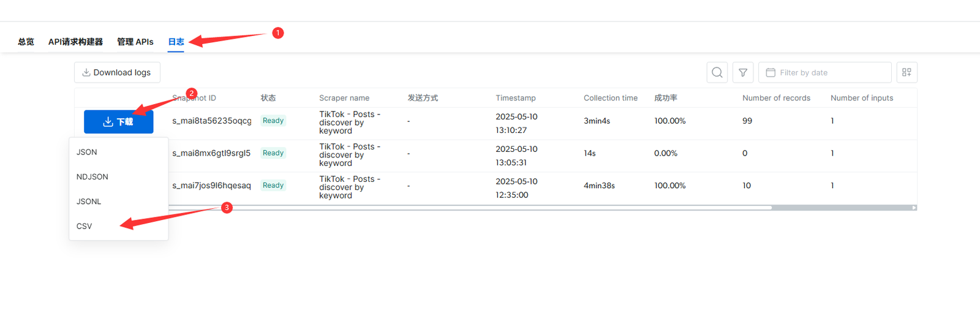Click snapshot ID s_mai8mx6gtl9srgl5

pos(211,153)
